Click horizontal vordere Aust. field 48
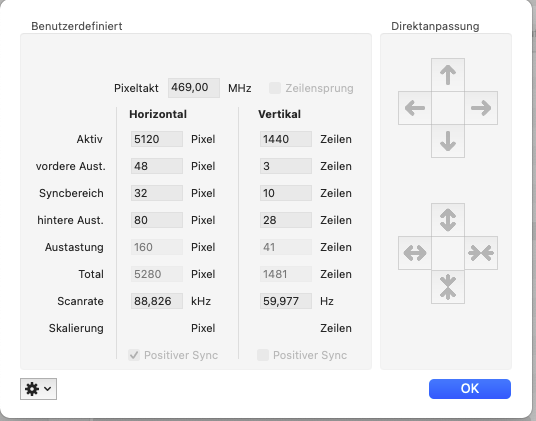Viewport: 536px width, 421px height. (157, 166)
